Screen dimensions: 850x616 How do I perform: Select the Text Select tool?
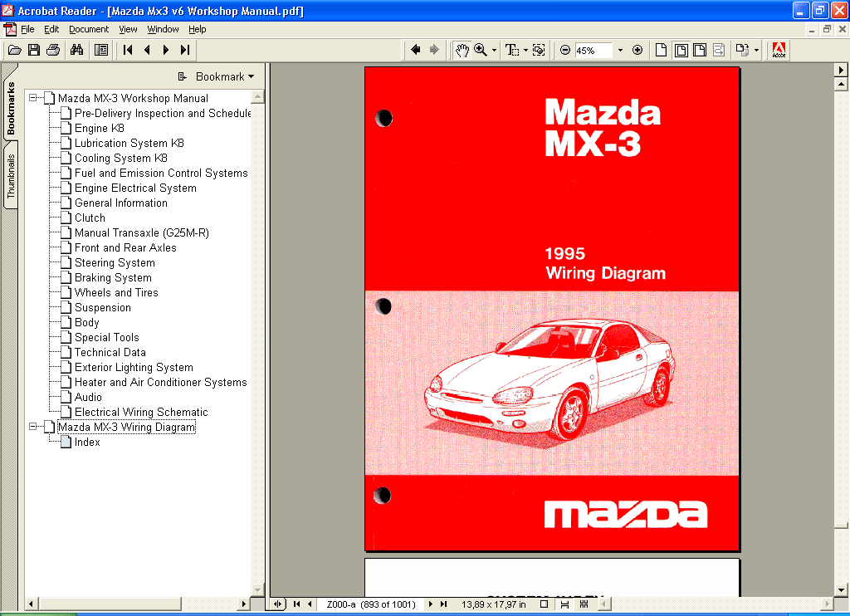pyautogui.click(x=511, y=51)
